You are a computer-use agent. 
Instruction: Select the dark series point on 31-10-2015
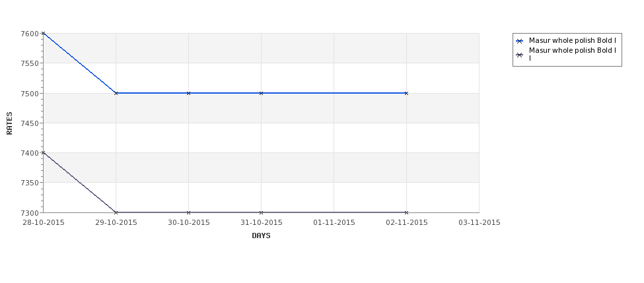(261, 212)
